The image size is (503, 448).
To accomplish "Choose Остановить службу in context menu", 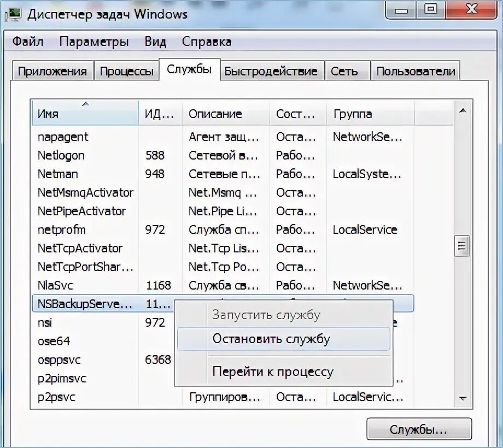I will tap(284, 339).
